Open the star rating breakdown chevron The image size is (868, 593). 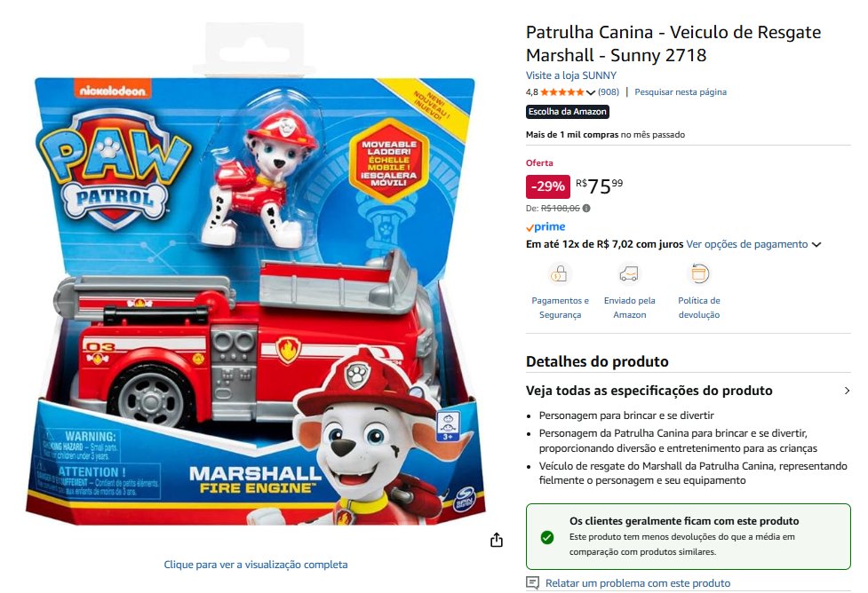pos(591,92)
